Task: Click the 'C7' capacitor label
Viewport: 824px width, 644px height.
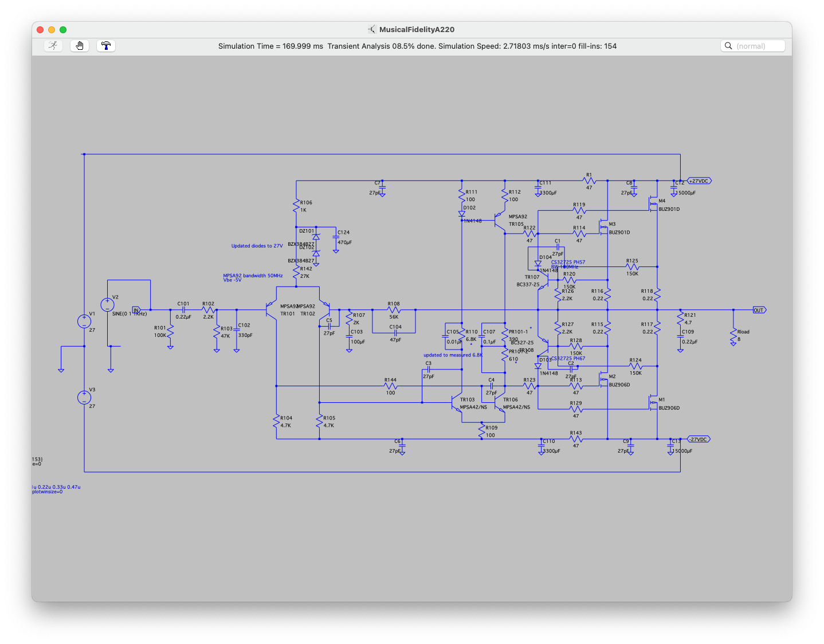Action: (x=378, y=183)
